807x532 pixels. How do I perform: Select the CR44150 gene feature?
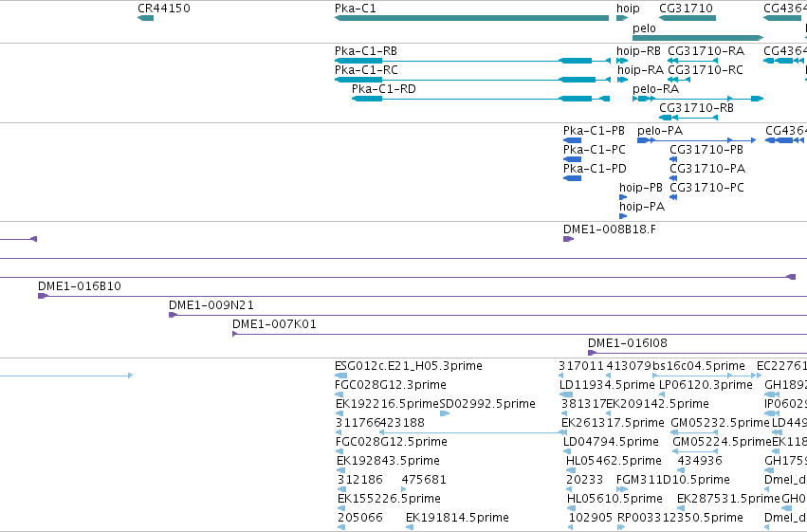[146, 18]
